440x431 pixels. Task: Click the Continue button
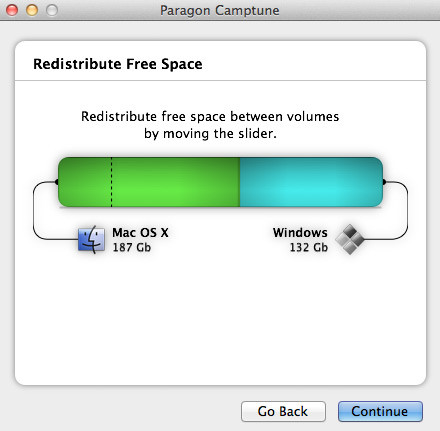380,411
